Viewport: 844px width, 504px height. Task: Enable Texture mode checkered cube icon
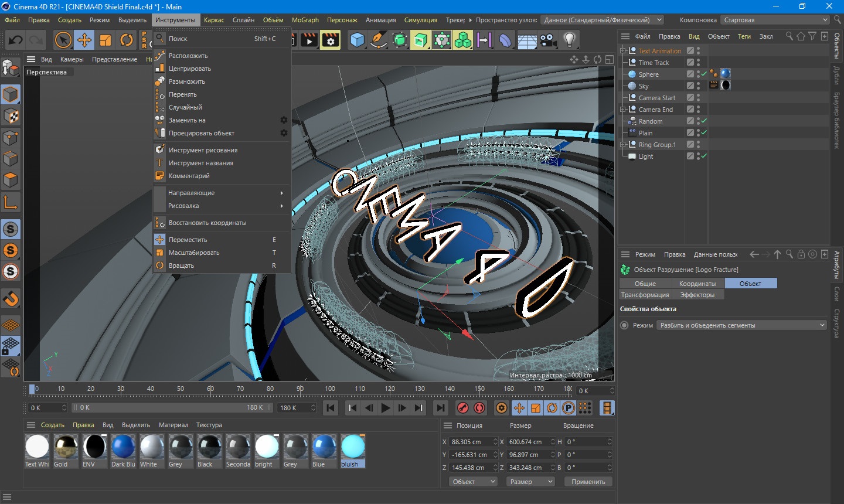point(11,116)
